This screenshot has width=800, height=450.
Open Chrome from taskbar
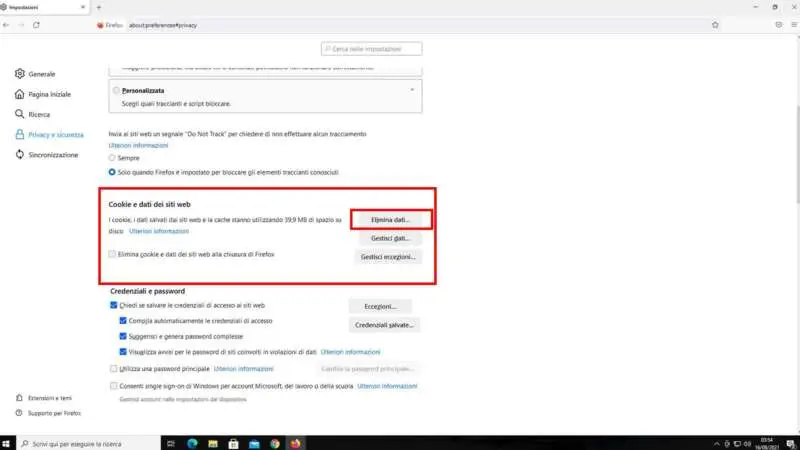pyautogui.click(x=274, y=444)
